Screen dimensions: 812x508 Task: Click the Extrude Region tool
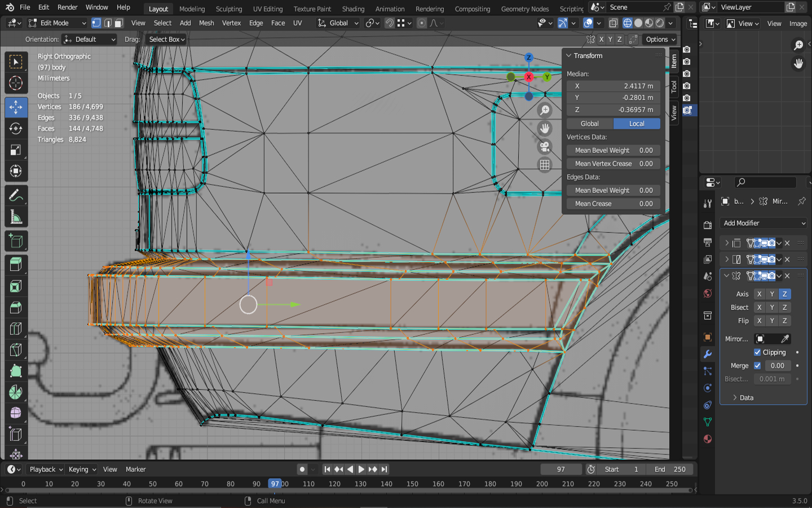pyautogui.click(x=16, y=264)
